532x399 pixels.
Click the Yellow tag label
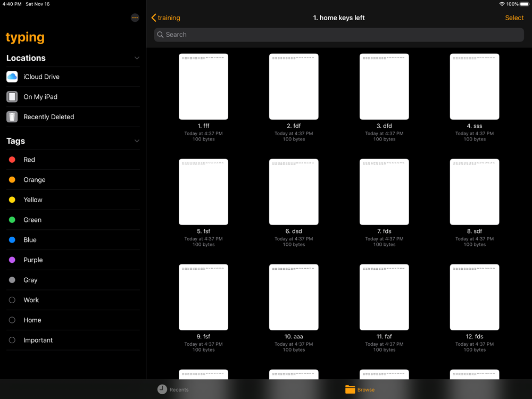coord(33,199)
